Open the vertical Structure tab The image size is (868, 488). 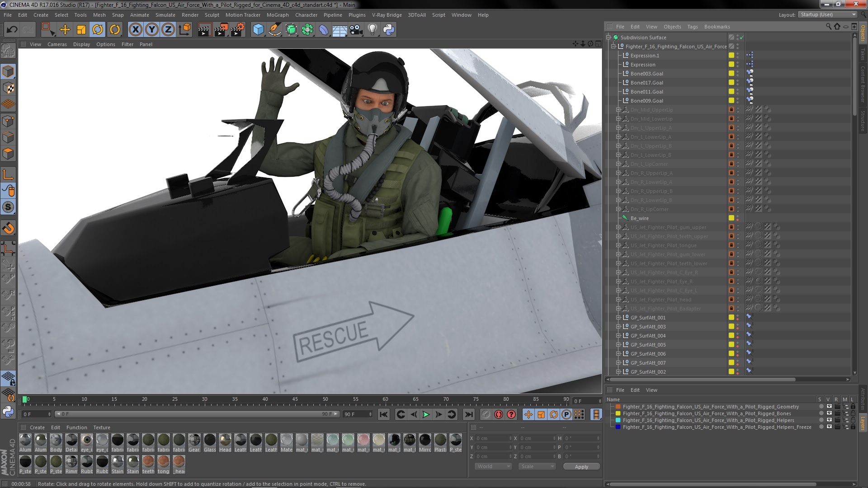(863, 121)
